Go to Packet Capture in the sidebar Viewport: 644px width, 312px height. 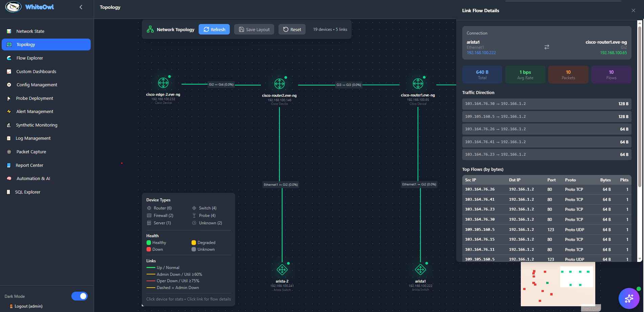[31, 152]
